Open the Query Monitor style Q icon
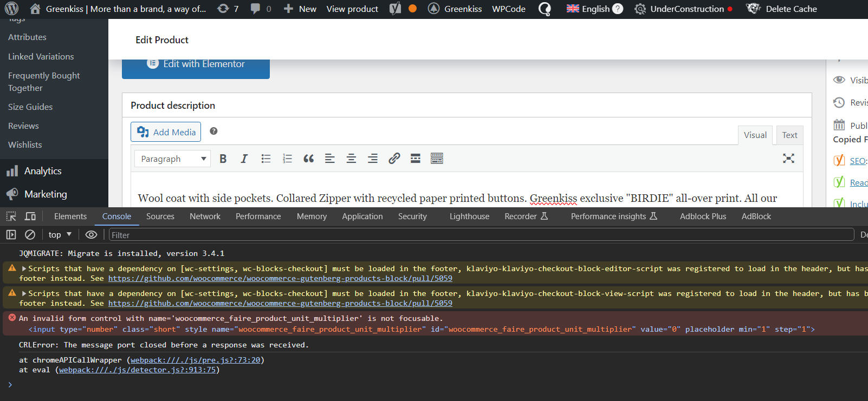 click(x=545, y=9)
